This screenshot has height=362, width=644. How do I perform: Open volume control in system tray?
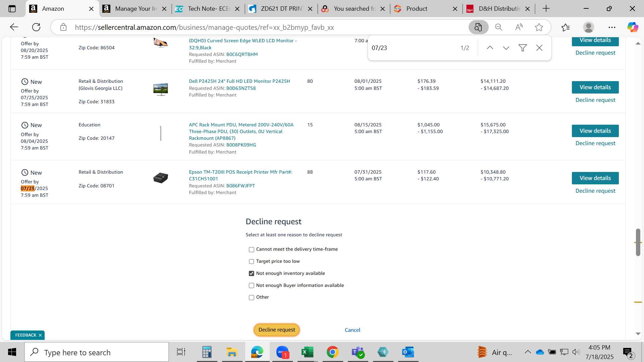coord(576,352)
